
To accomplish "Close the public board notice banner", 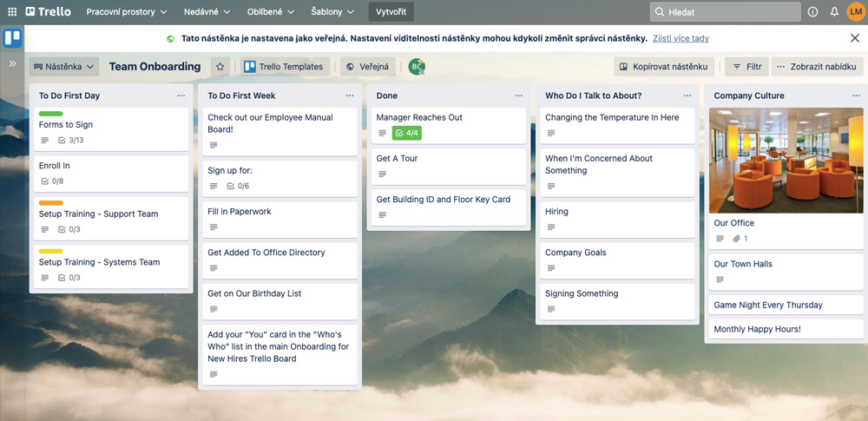I will coord(855,38).
